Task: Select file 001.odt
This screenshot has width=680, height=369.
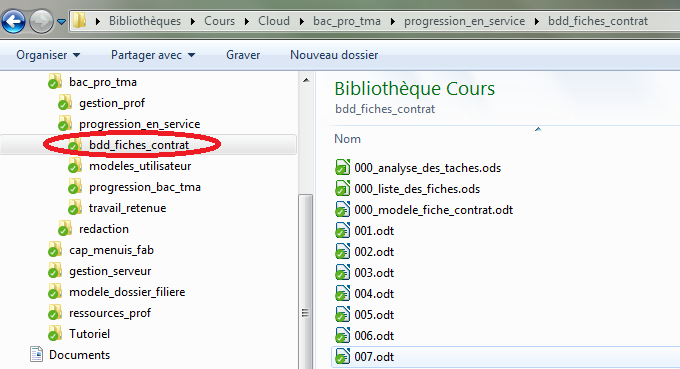Action: [374, 231]
